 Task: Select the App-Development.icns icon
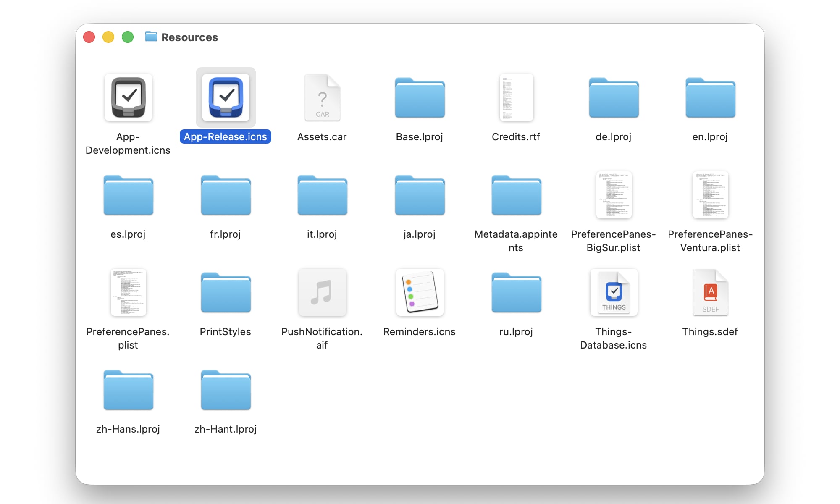128,97
